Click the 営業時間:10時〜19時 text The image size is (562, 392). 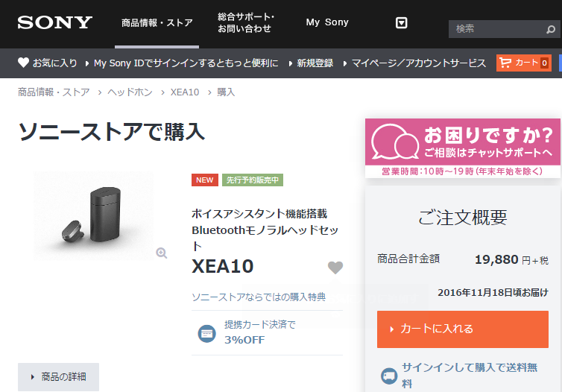click(462, 171)
